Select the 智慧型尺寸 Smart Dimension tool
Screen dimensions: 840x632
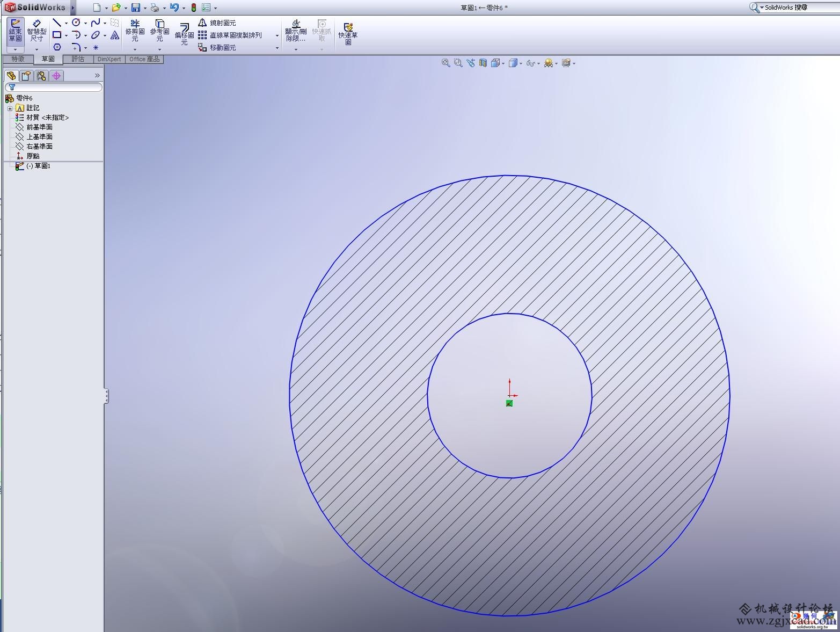[36, 31]
